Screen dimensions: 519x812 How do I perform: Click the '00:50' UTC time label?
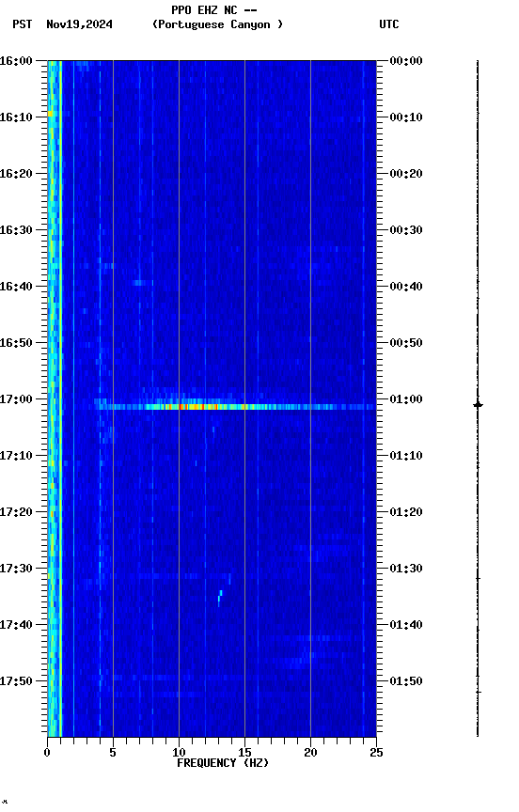[406, 343]
